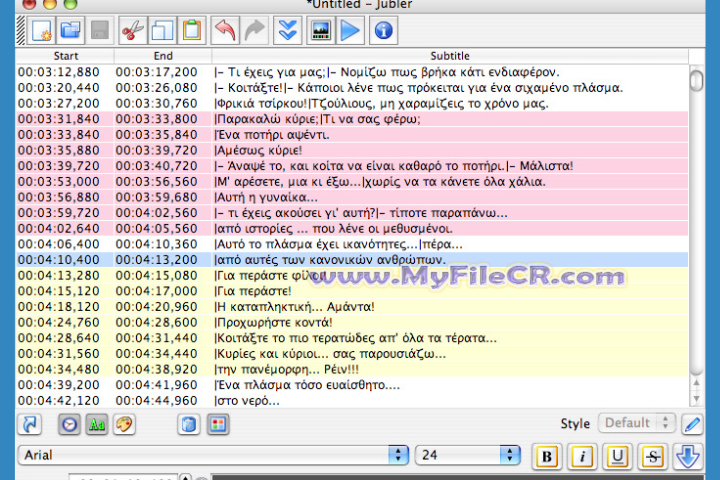Click the curved arrow icon at bottom left
Image resolution: width=720 pixels, height=480 pixels.
[x=30, y=424]
